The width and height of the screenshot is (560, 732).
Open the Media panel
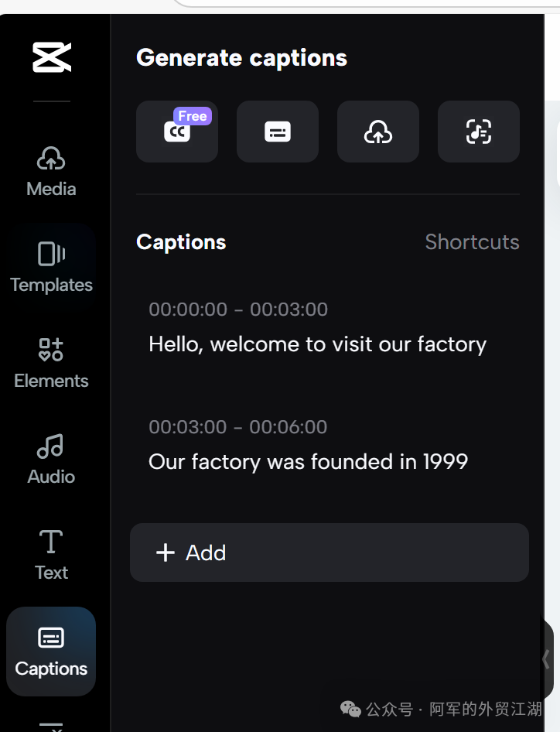pos(51,171)
